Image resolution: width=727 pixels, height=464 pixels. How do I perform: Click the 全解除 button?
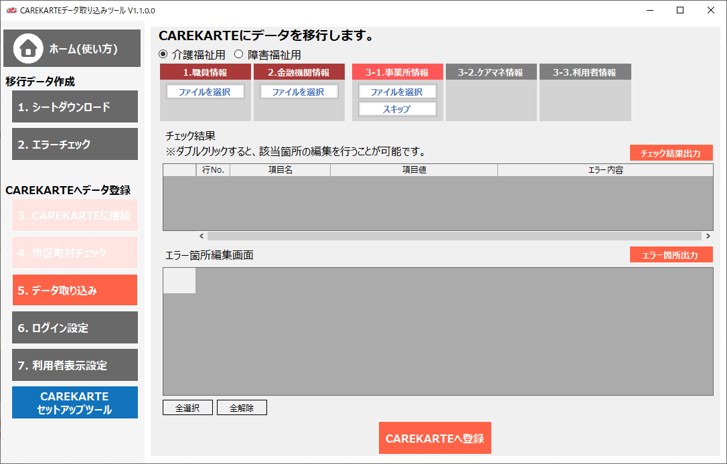tap(242, 408)
